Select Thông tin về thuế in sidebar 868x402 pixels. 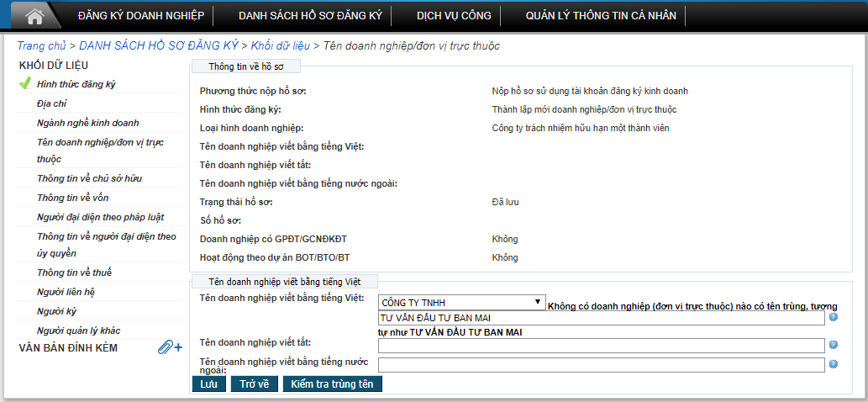(74, 272)
